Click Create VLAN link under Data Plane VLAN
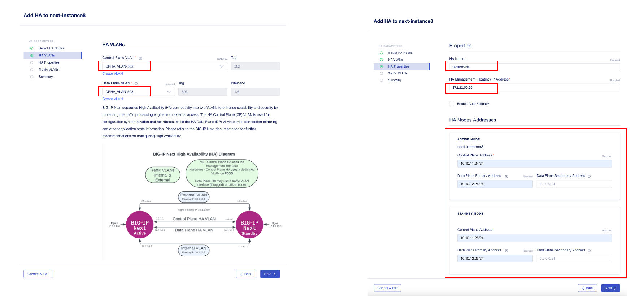This screenshot has width=644, height=304. point(112,99)
